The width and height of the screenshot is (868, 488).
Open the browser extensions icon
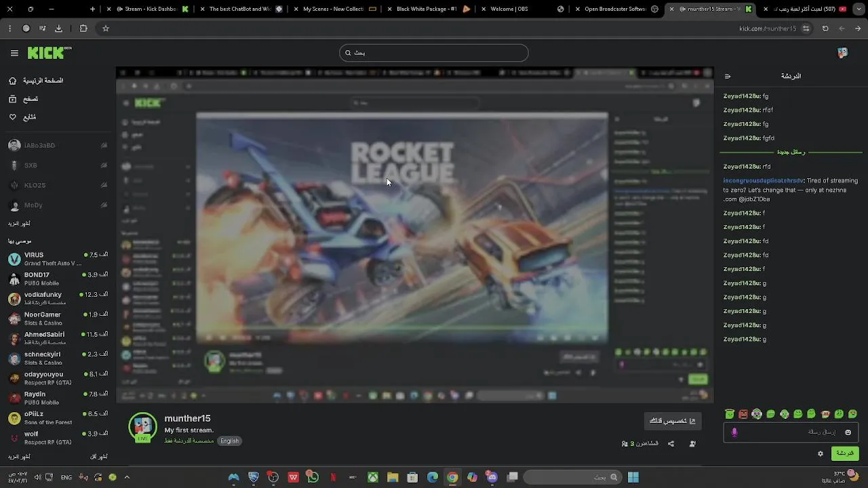(x=83, y=28)
